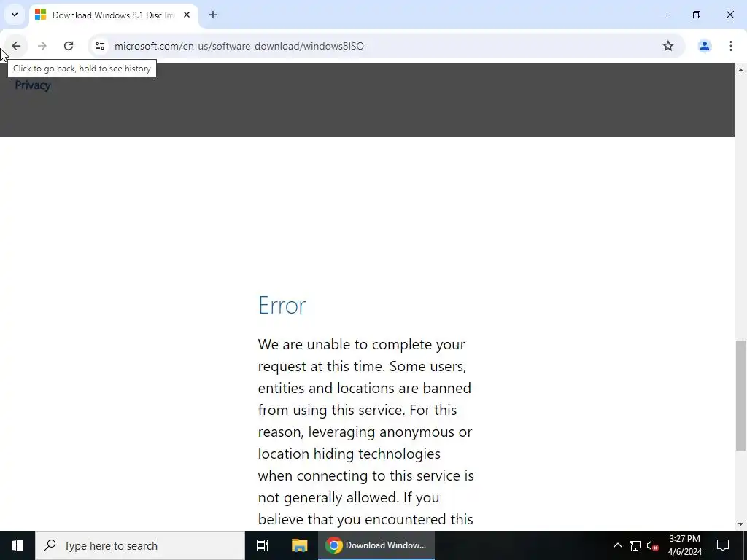Minimize the Chrome window
The height and width of the screenshot is (560, 747).
pos(662,15)
